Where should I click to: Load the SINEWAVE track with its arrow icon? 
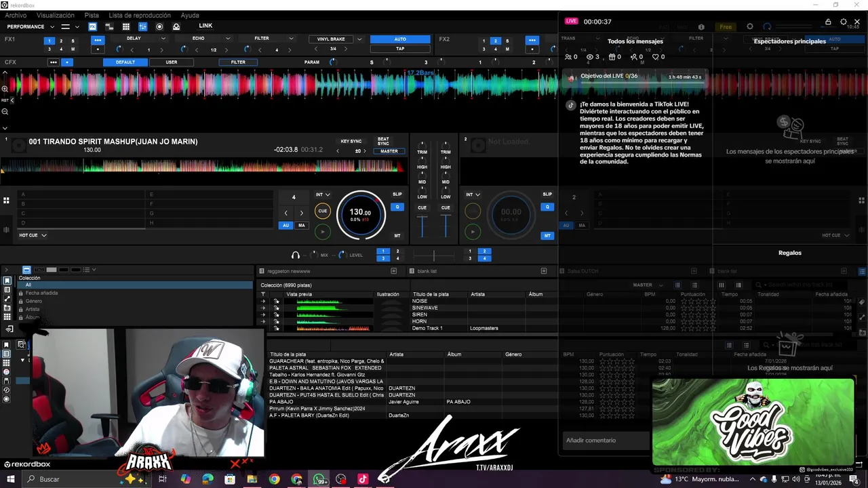pyautogui.click(x=263, y=308)
